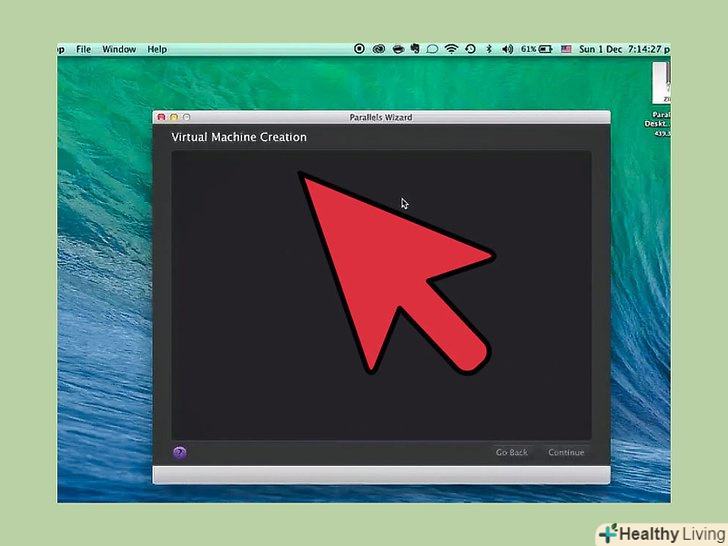Open the US flag input source menu
Screen dimensions: 728x546
point(566,49)
